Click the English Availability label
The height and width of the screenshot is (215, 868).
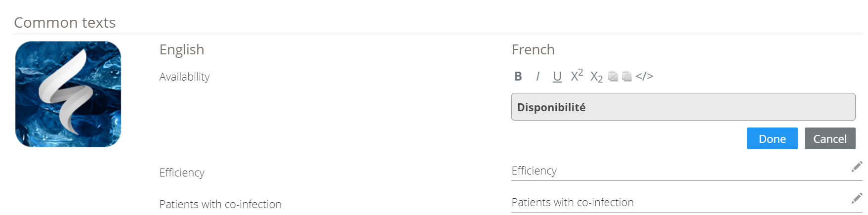point(184,77)
